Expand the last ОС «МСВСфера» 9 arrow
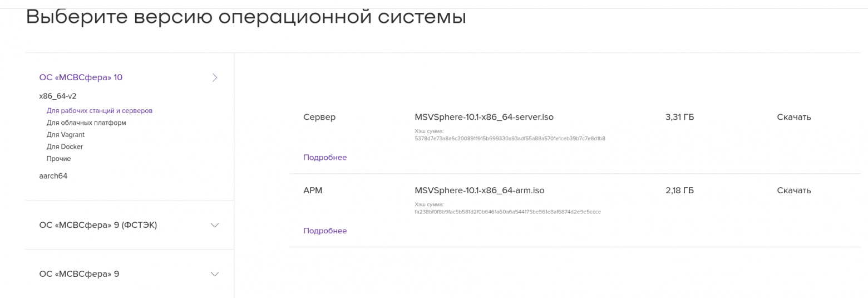The height and width of the screenshot is (298, 868). click(x=215, y=274)
